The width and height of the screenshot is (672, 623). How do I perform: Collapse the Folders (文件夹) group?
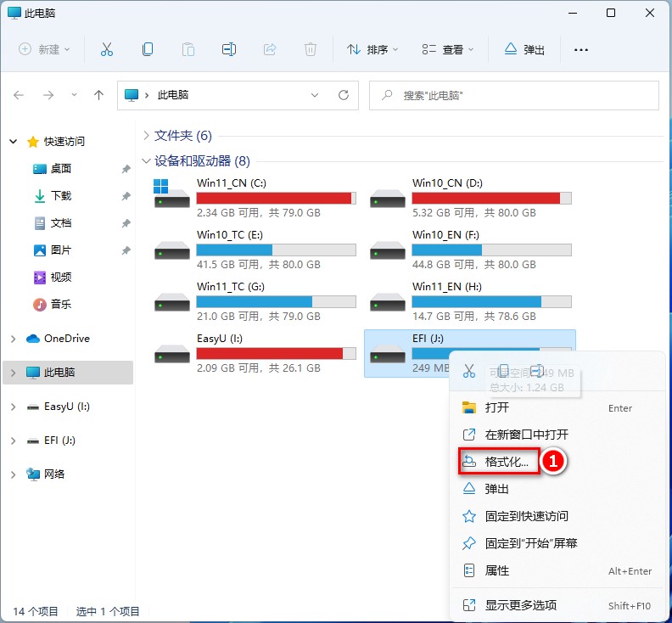pyautogui.click(x=147, y=136)
